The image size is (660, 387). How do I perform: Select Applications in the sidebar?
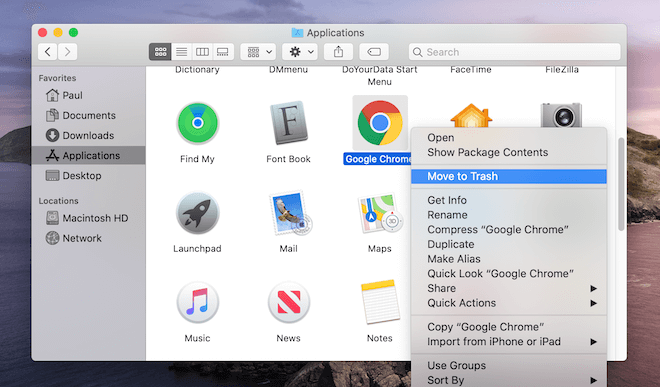88,155
